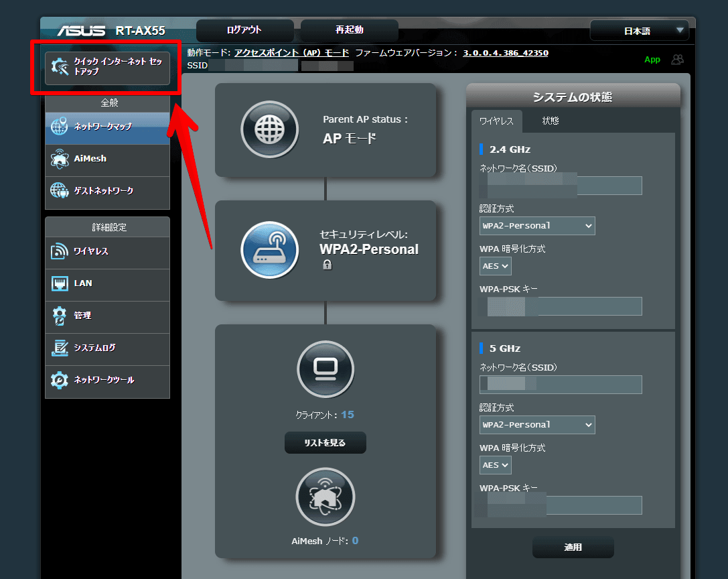Click the AiMesh node house icon
Screen dimensions: 728x579
[x=325, y=497]
